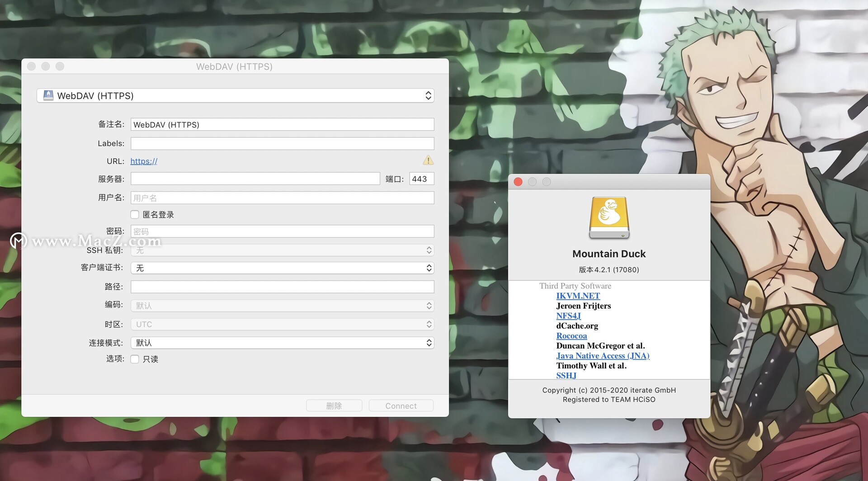
Task: Expand the 客户端证书 dropdown
Action: point(283,268)
